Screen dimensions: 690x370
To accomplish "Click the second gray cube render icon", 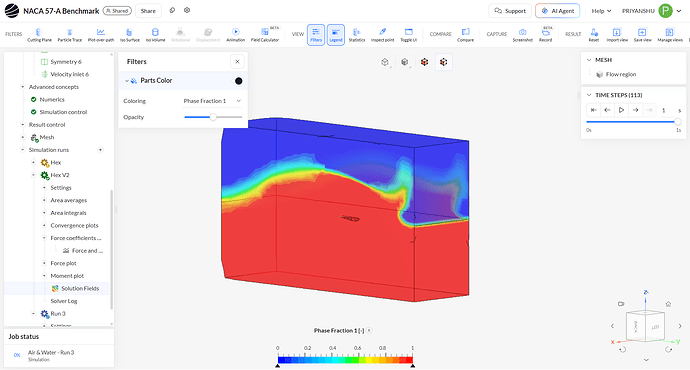I will click(405, 62).
